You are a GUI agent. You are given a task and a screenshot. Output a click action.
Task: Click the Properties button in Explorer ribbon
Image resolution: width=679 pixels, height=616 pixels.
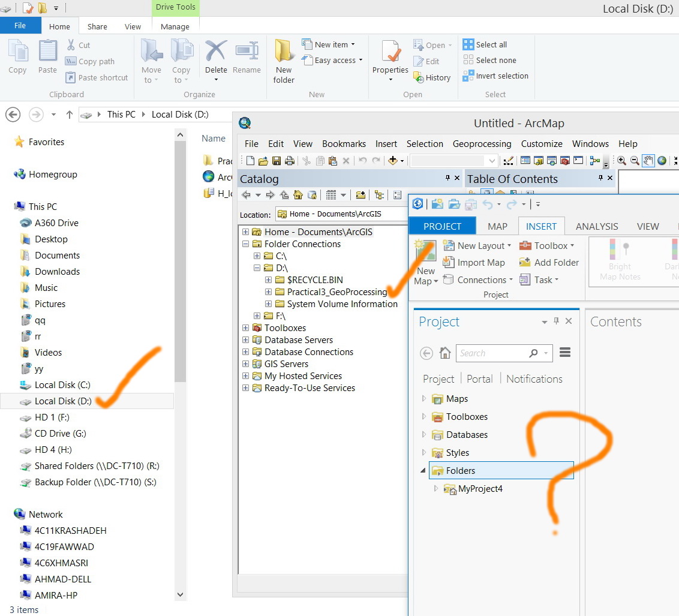pyautogui.click(x=390, y=61)
